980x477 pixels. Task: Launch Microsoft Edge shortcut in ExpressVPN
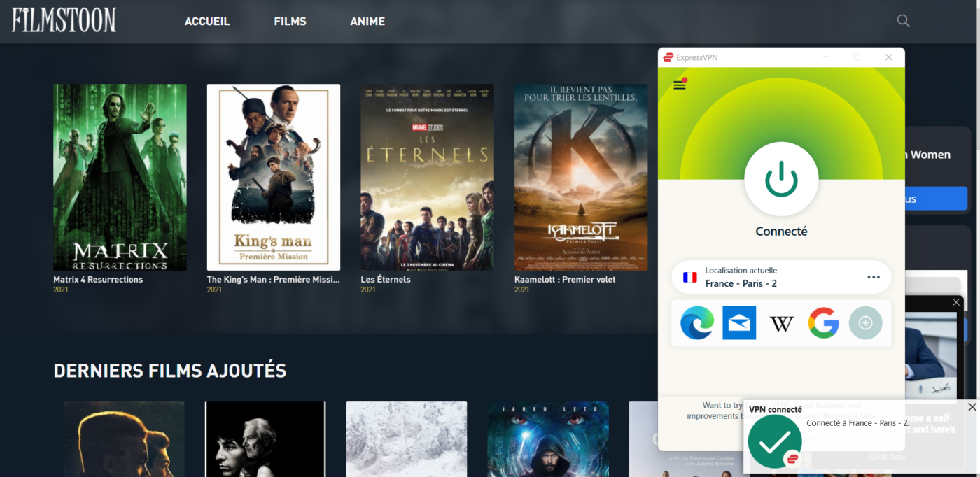click(697, 323)
